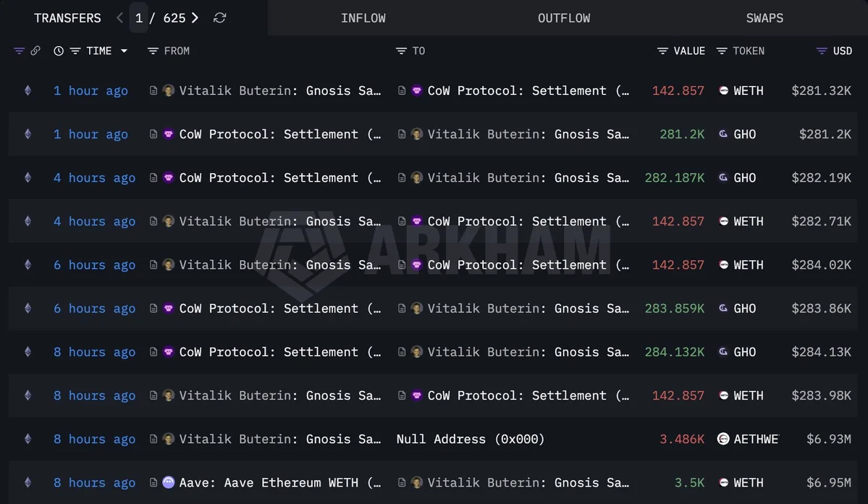Click Ethereum icon in first row
The width and height of the screenshot is (868, 504).
28,91
